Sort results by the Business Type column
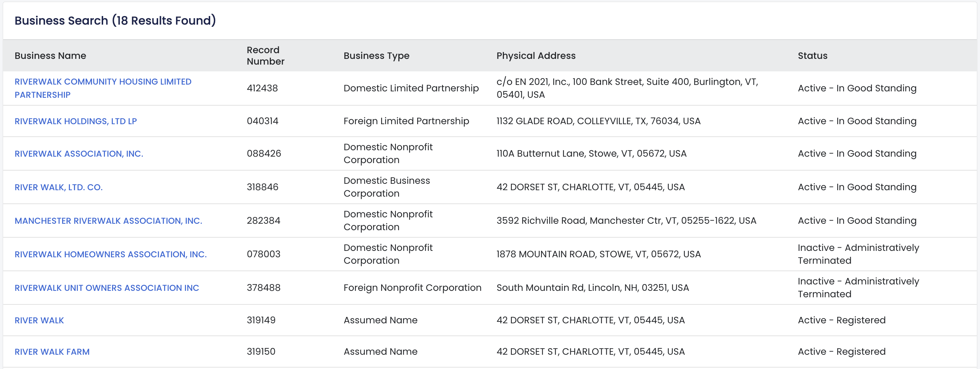980x369 pixels. pyautogui.click(x=376, y=56)
